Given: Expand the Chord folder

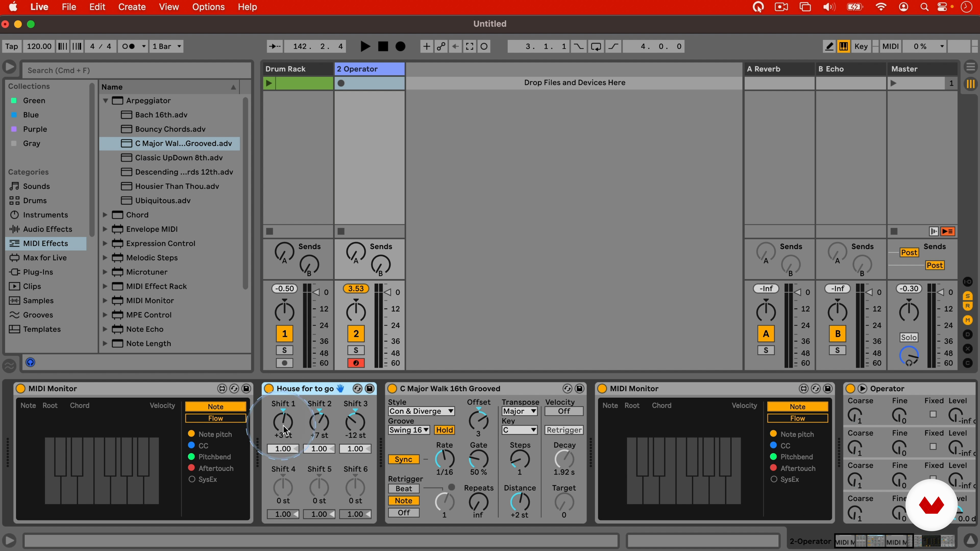Looking at the screenshot, I should [105, 215].
